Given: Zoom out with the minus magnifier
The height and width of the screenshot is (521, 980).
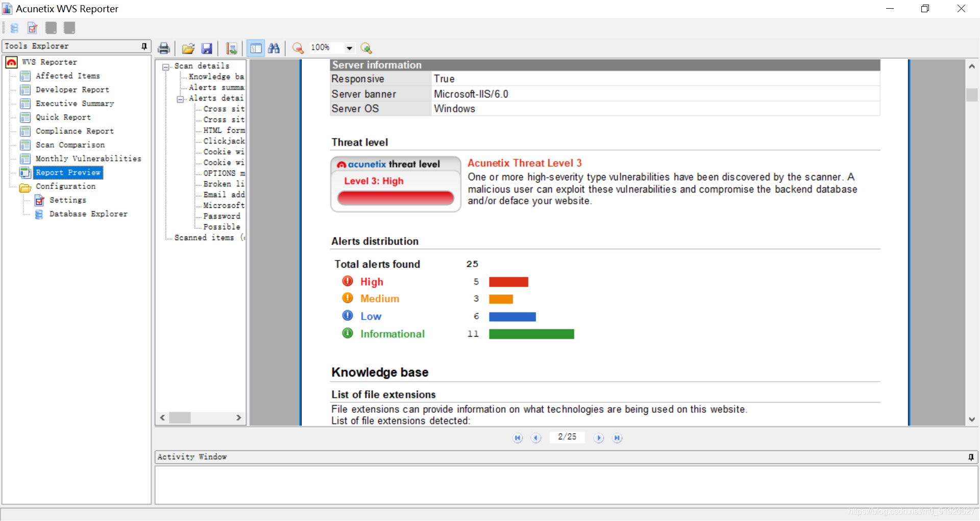Looking at the screenshot, I should (298, 49).
